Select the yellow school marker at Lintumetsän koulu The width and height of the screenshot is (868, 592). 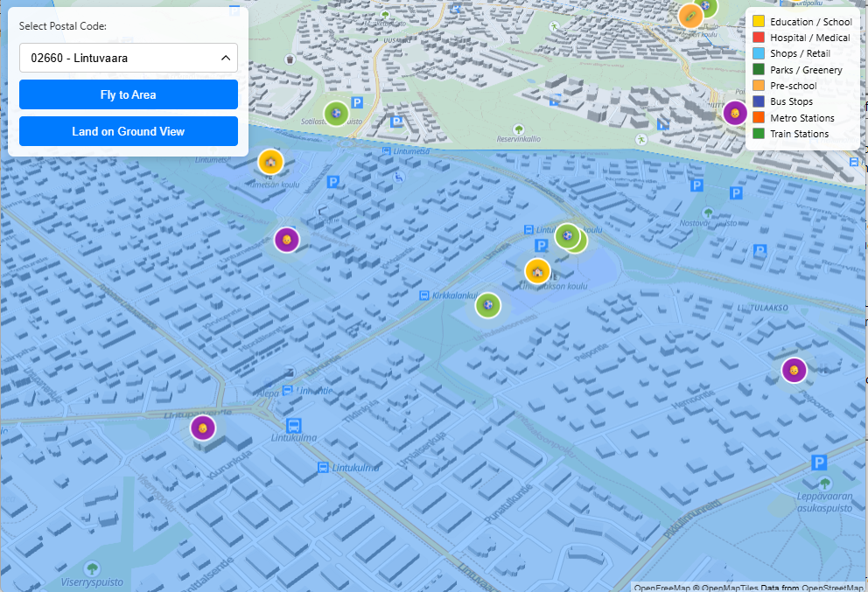pos(270,162)
